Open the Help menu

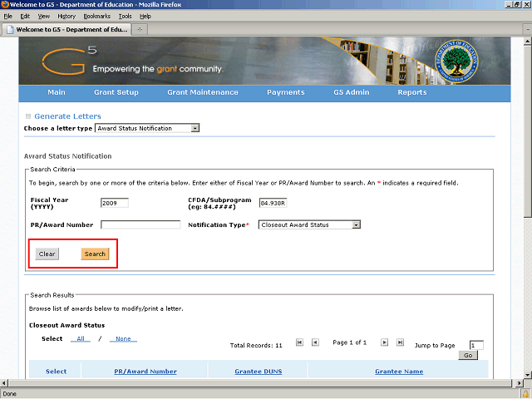coord(145,17)
